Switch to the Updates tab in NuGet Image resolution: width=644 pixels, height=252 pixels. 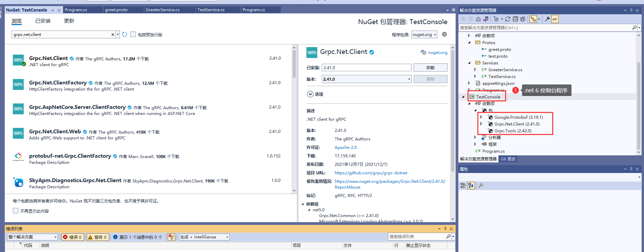coord(69,21)
